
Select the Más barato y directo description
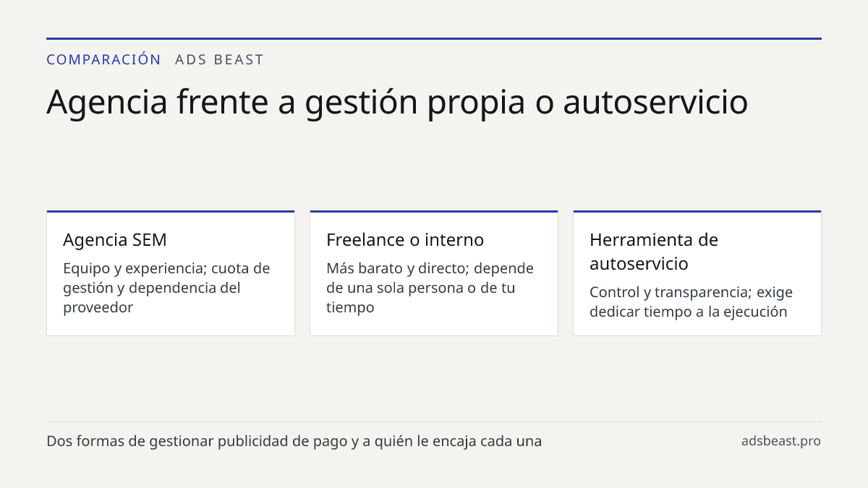(430, 288)
